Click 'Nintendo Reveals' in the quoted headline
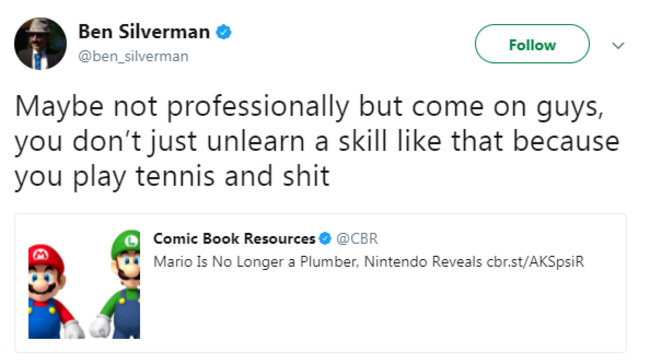 point(423,262)
